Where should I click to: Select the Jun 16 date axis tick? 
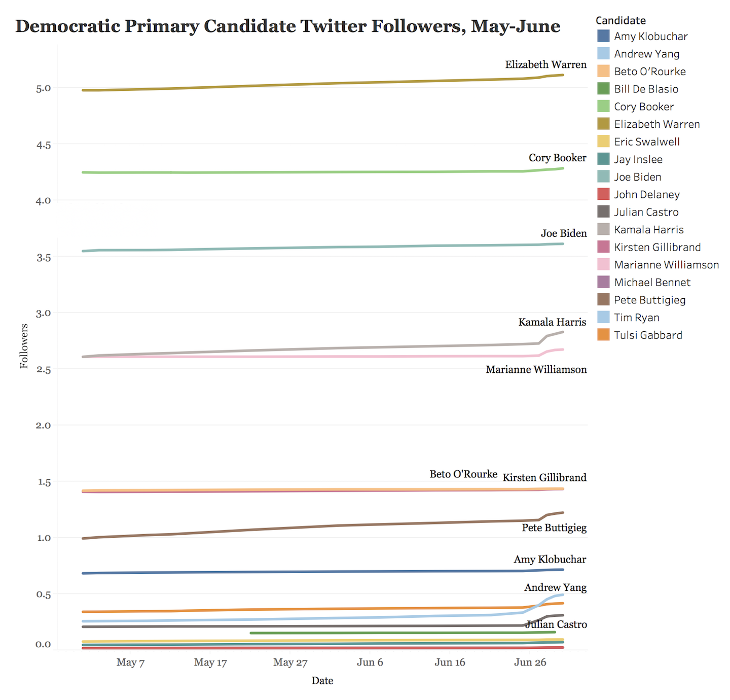pyautogui.click(x=450, y=662)
